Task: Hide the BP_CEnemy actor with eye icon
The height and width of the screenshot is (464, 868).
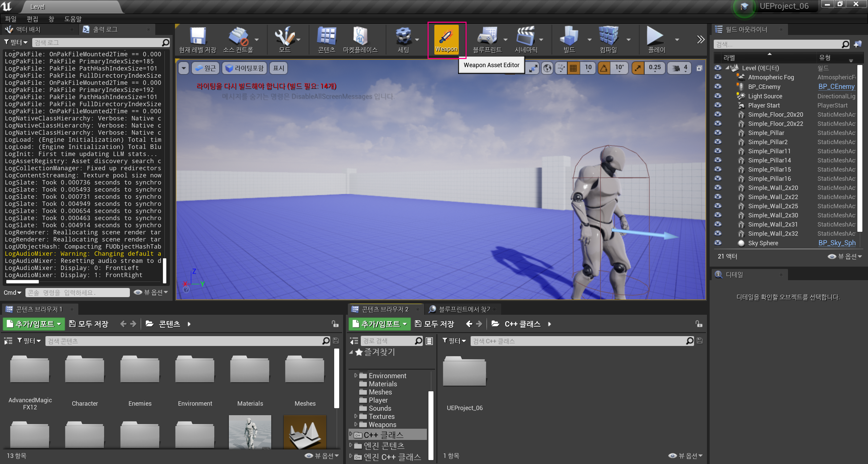Action: [x=718, y=86]
